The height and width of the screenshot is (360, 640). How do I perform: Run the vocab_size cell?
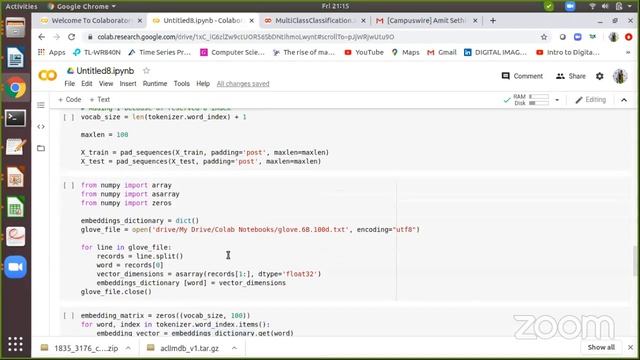[69, 117]
